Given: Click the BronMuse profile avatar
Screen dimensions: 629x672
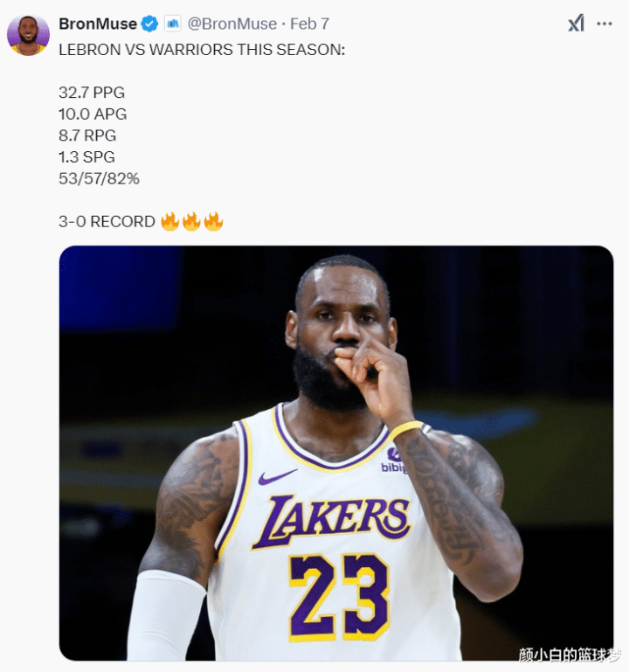Looking at the screenshot, I should pyautogui.click(x=28, y=35).
